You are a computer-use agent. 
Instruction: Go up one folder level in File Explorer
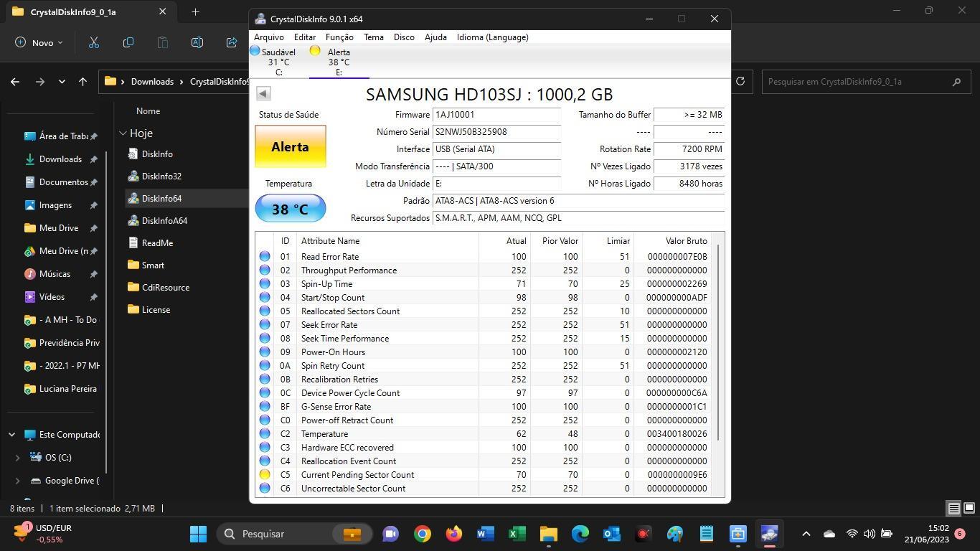click(83, 82)
